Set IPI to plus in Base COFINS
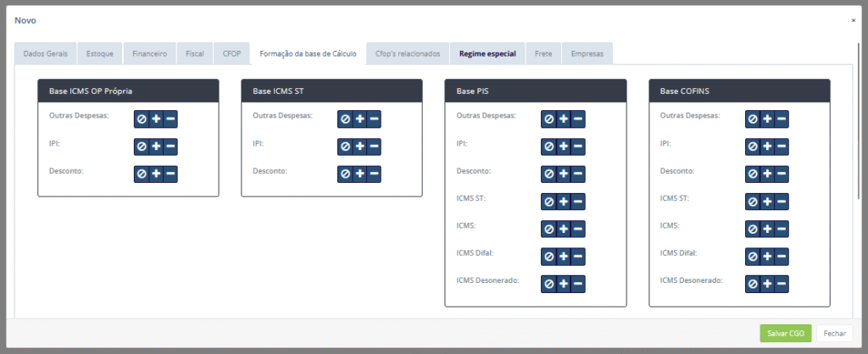Image resolution: width=868 pixels, height=354 pixels. pyautogui.click(x=767, y=147)
